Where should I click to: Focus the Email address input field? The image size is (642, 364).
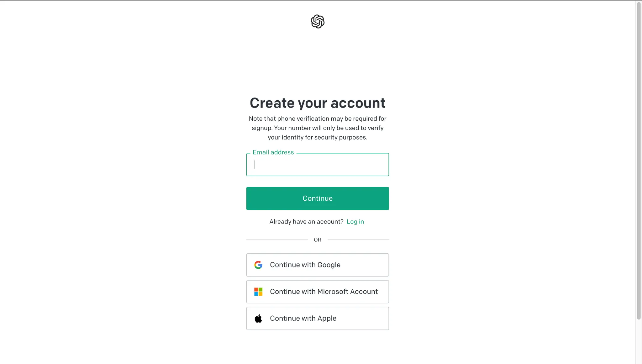[317, 165]
